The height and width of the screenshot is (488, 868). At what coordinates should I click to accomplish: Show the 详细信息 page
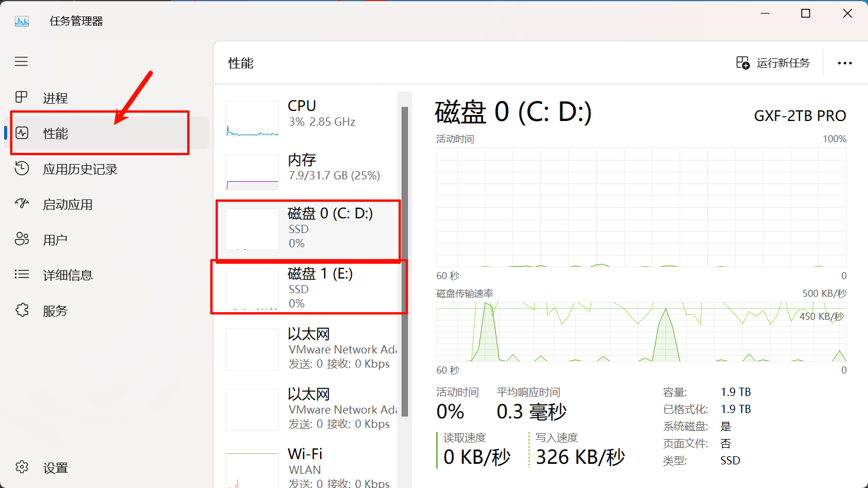[107, 275]
